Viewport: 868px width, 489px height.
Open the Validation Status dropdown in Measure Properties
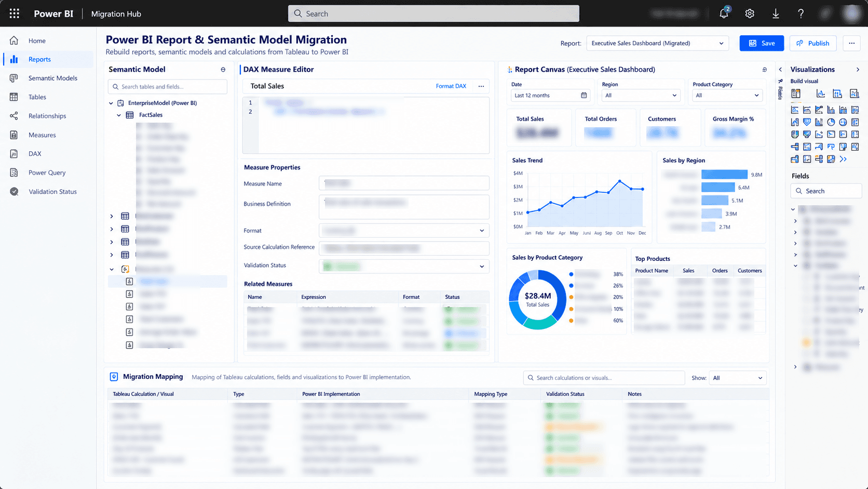pyautogui.click(x=404, y=266)
